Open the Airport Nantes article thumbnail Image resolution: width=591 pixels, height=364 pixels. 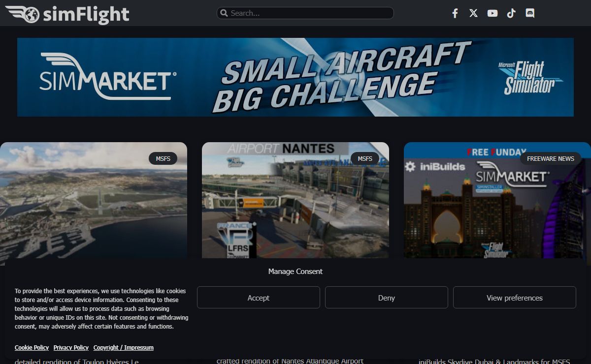[295, 200]
